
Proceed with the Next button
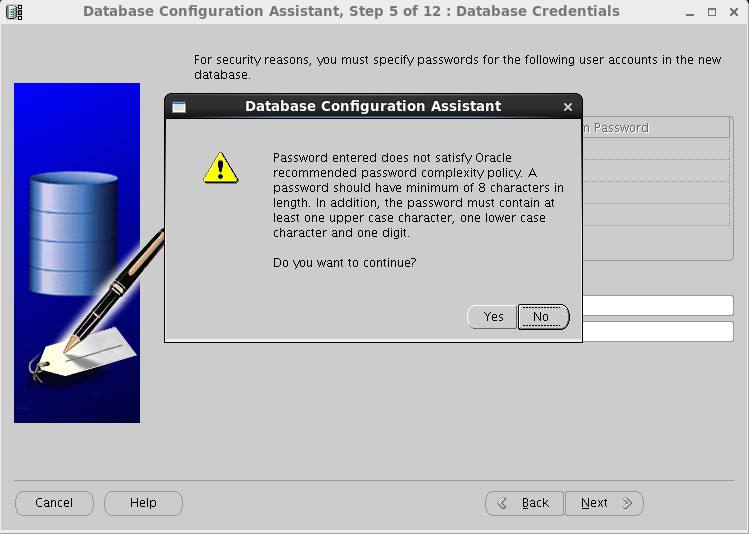pos(604,503)
